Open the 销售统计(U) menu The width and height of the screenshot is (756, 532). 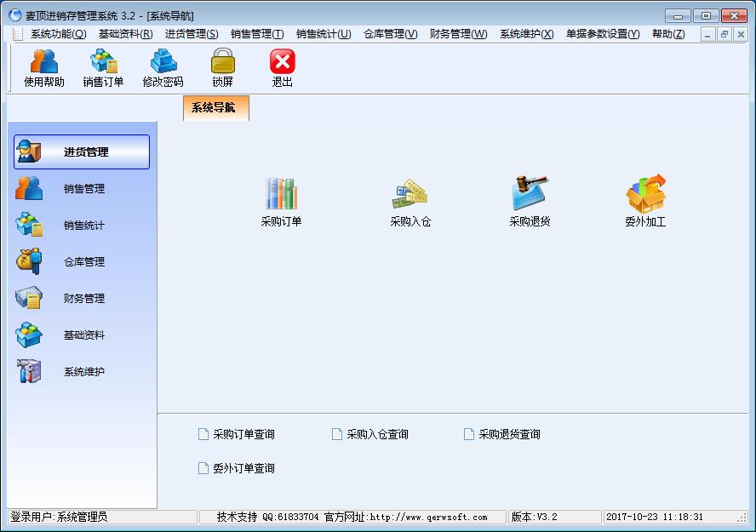click(324, 34)
